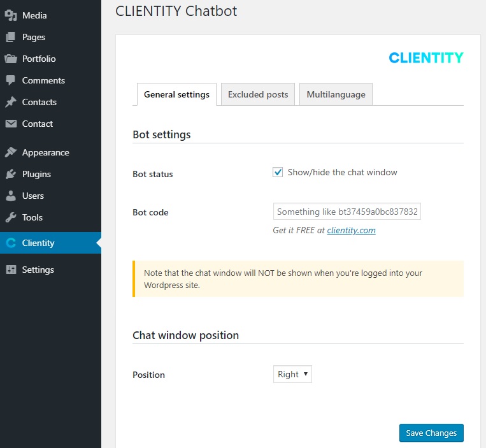The width and height of the screenshot is (486, 448).
Task: Click the Pages icon in the sidebar
Action: point(11,37)
